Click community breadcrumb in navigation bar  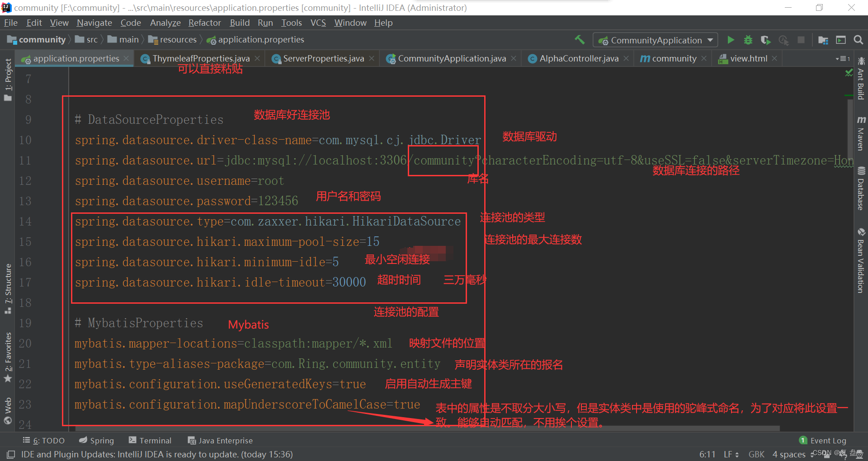[37, 40]
